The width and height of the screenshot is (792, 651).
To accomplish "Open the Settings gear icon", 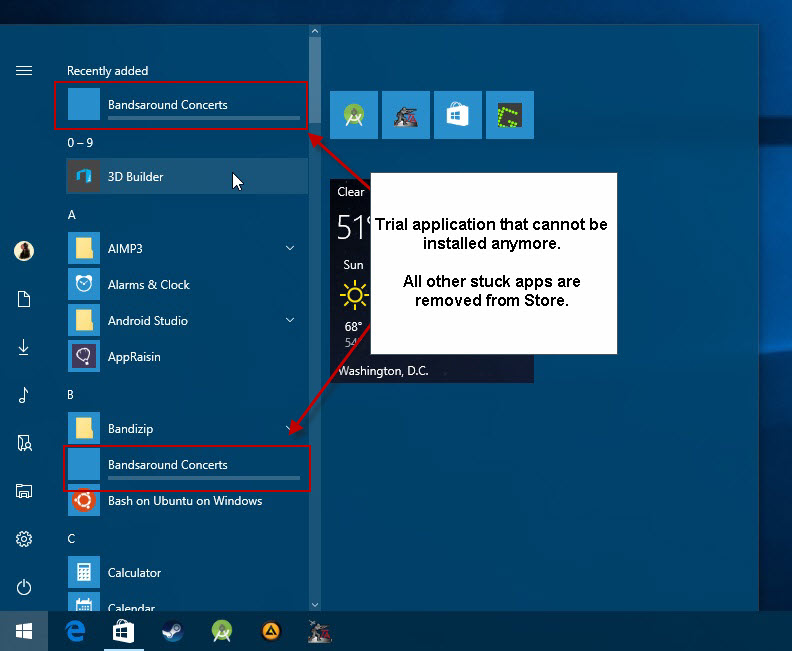I will pyautogui.click(x=24, y=539).
